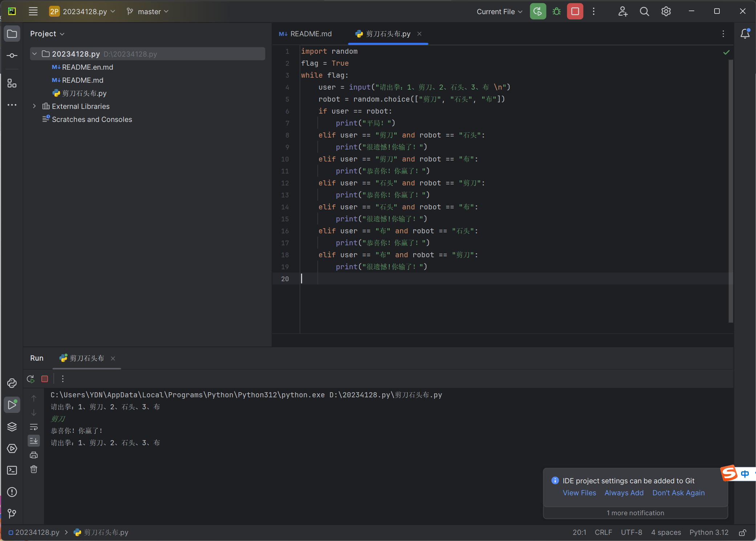Toggle scroll to end in Run console
The image size is (756, 541).
point(34,441)
